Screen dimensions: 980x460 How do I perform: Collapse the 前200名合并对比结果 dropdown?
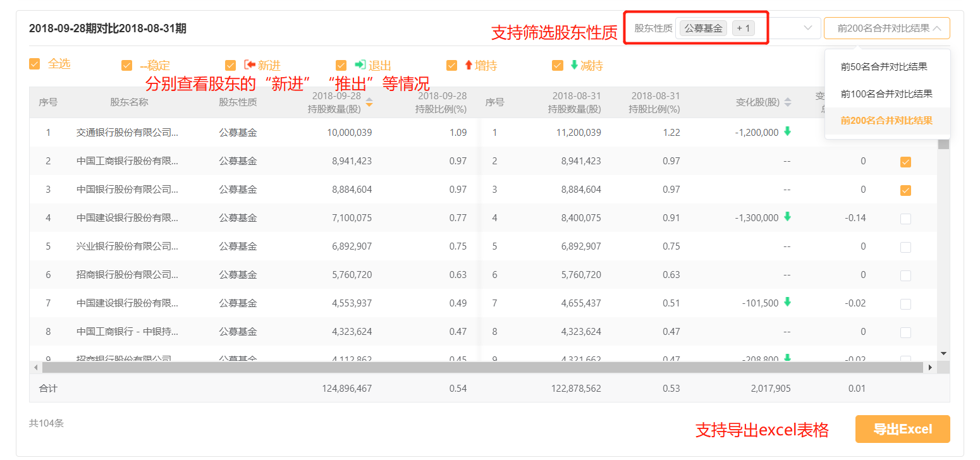886,28
